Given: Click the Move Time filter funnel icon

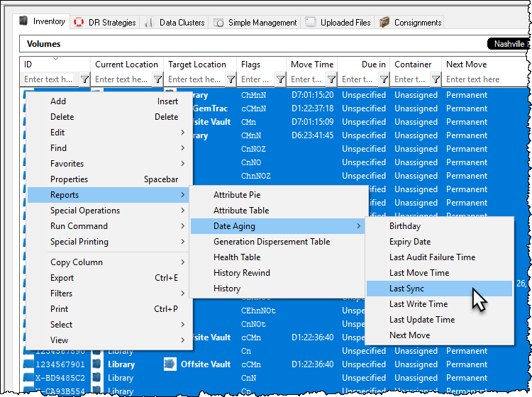Looking at the screenshot, I should (x=331, y=79).
